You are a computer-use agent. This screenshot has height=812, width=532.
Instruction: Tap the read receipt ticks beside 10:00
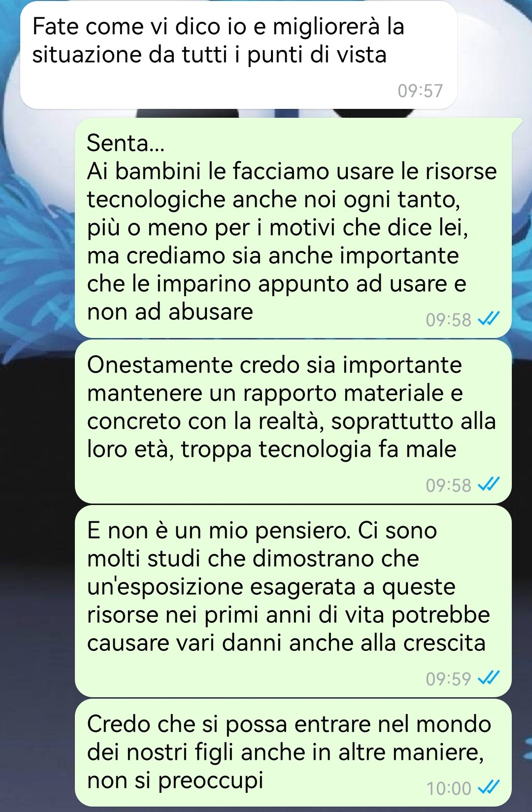(489, 787)
